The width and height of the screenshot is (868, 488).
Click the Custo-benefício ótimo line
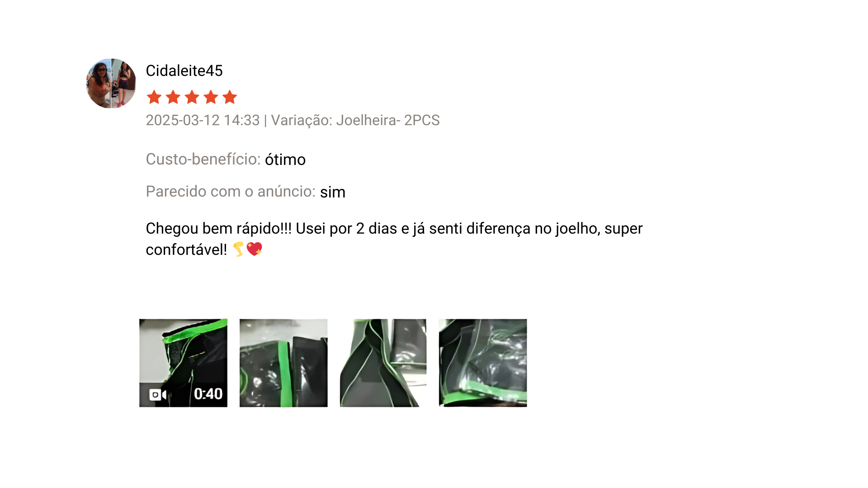226,160
